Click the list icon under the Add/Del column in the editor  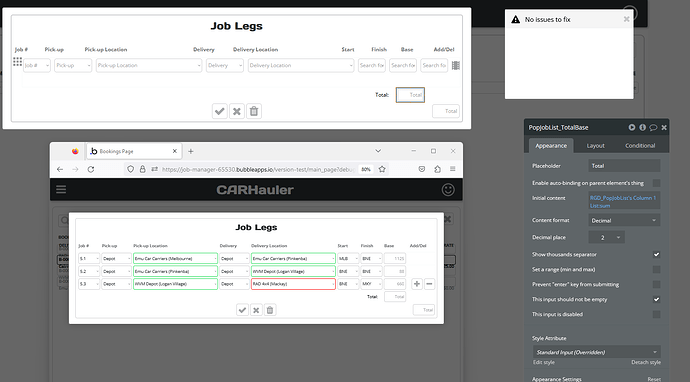tap(456, 65)
